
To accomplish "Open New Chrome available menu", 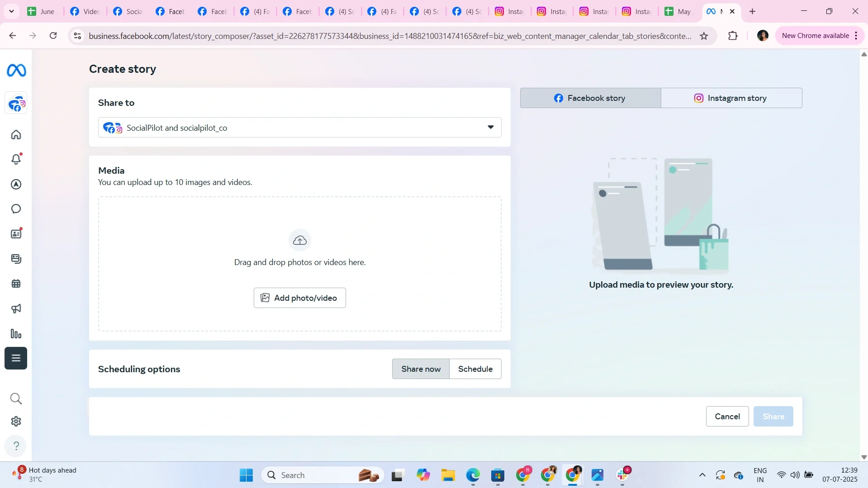I will click(856, 35).
